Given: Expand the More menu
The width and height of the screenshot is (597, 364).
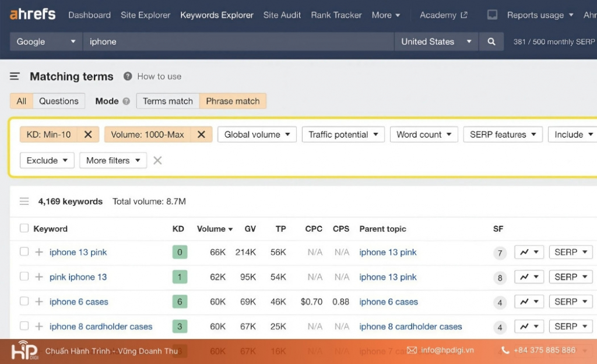Looking at the screenshot, I should click(386, 15).
